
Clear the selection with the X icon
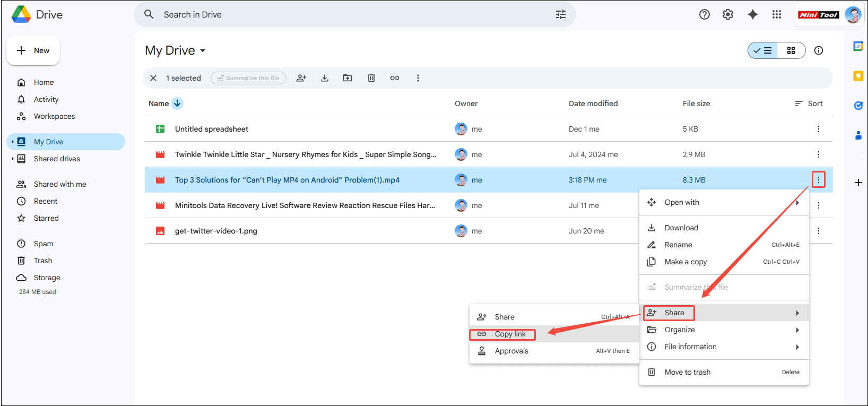click(153, 78)
